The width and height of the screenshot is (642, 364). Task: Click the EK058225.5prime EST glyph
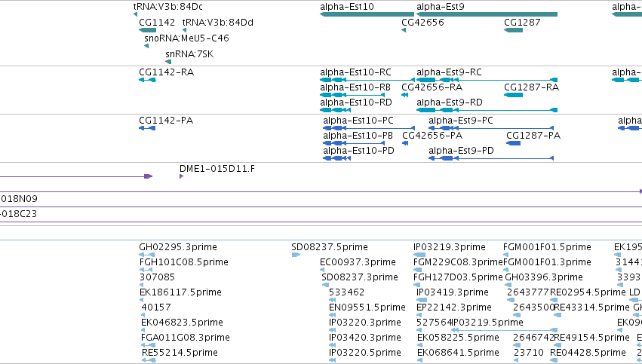coord(420,345)
